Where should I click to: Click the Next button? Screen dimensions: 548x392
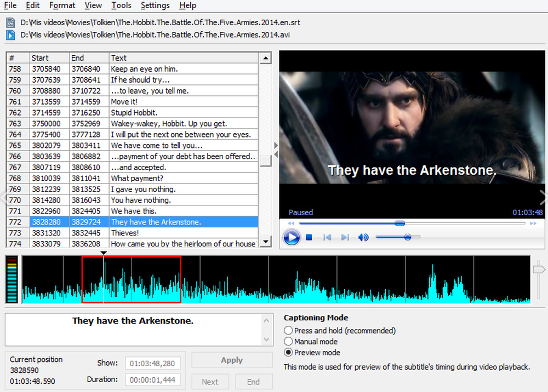pyautogui.click(x=210, y=382)
